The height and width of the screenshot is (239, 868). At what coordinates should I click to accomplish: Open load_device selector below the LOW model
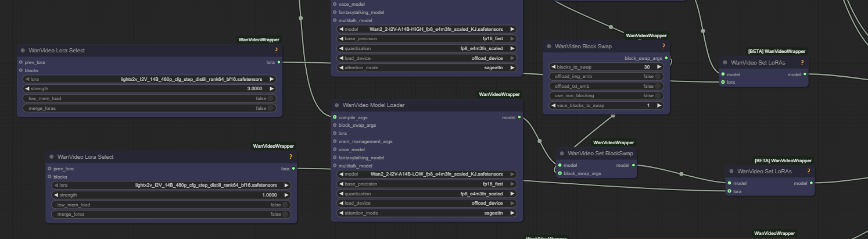click(x=426, y=204)
